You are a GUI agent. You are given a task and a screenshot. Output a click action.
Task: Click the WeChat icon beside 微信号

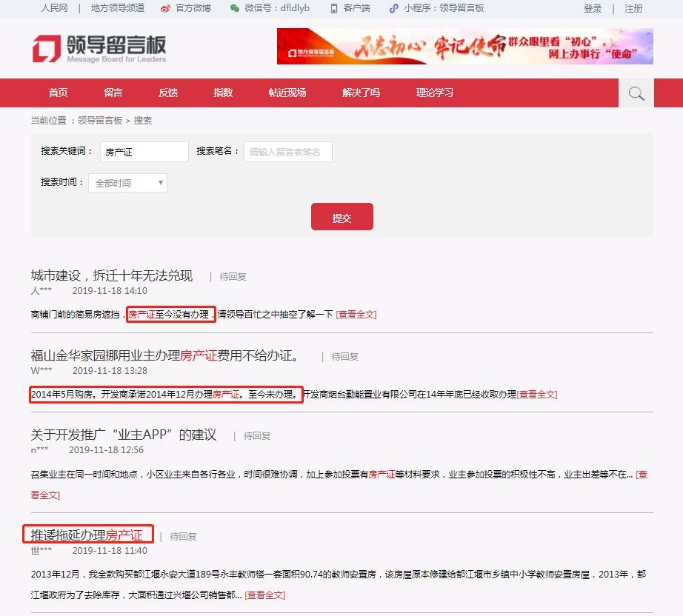234,8
